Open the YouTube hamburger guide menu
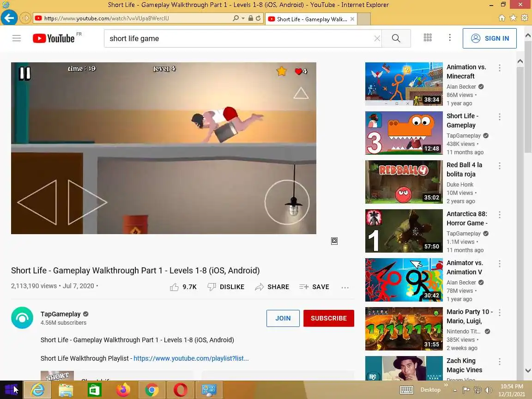The image size is (532, 399). 16,38
